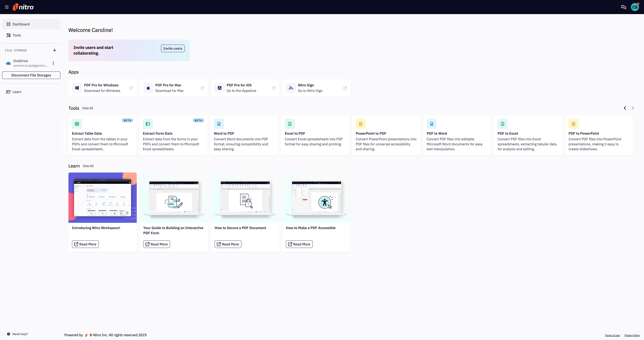Screen dimensions: 644x340
Task: Click the PDF to Excel icon
Action: coord(502,124)
